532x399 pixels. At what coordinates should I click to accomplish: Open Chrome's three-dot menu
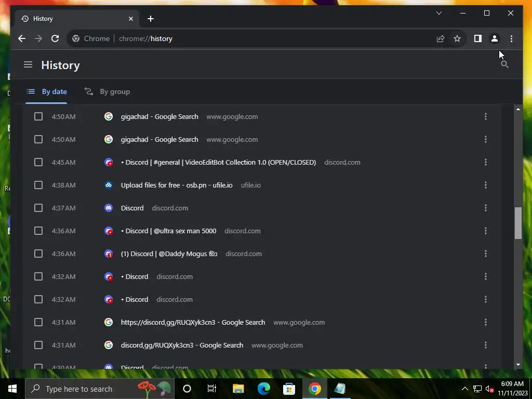(511, 38)
